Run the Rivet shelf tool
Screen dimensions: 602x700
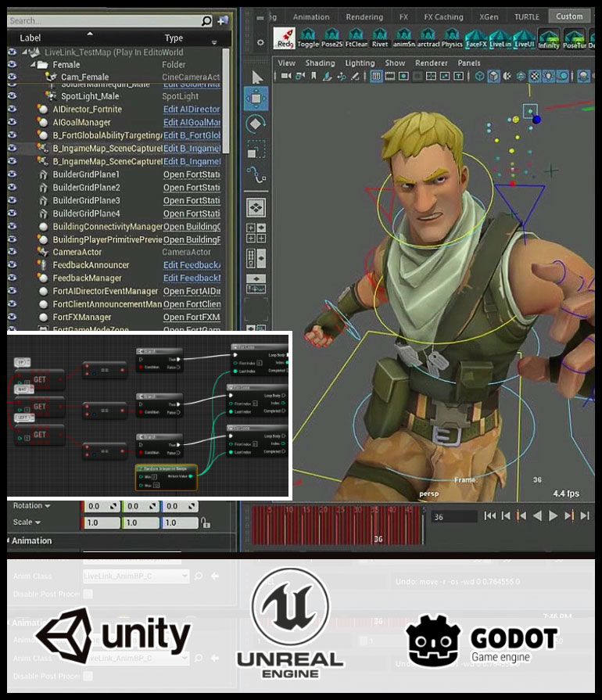tap(380, 38)
